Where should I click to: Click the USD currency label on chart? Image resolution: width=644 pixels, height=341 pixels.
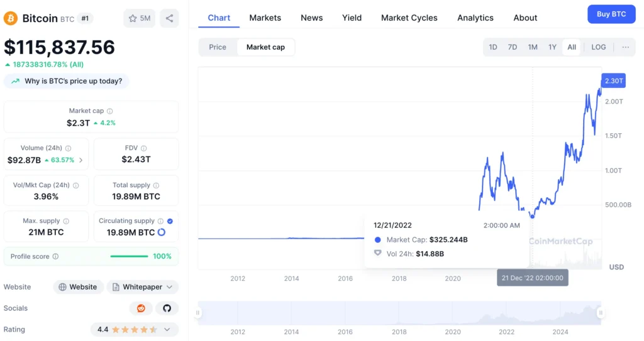click(616, 267)
